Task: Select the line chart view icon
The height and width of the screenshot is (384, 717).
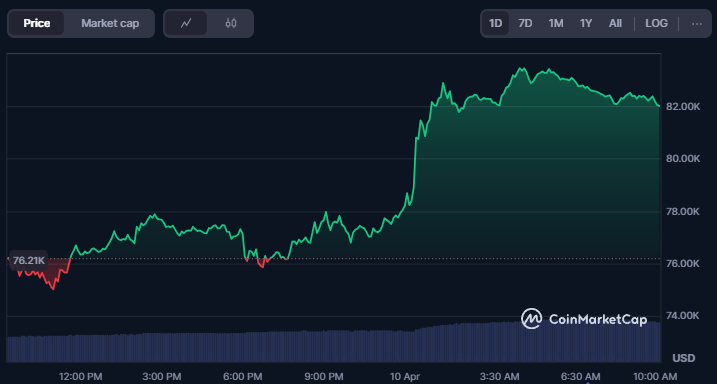Action: click(186, 23)
